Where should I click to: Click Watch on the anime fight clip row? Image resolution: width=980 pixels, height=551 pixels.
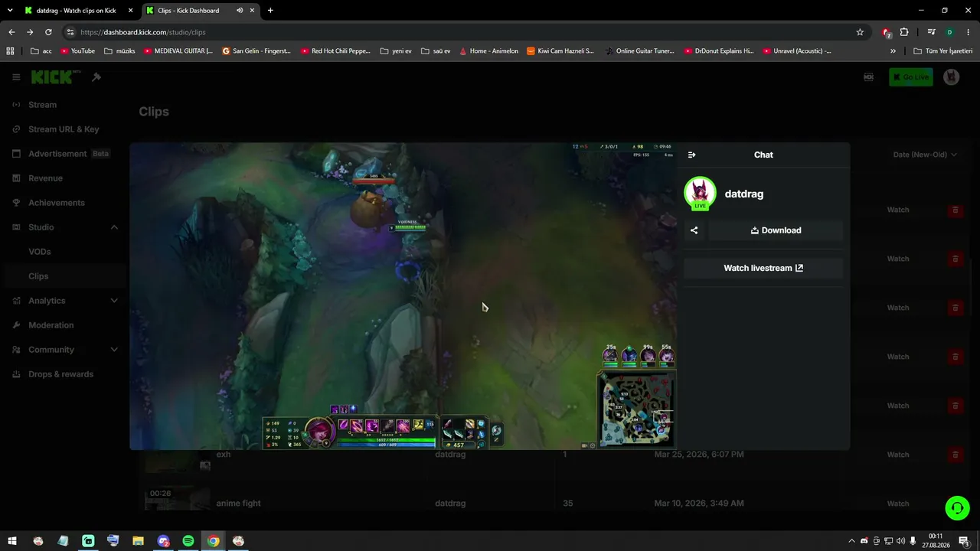pos(898,504)
